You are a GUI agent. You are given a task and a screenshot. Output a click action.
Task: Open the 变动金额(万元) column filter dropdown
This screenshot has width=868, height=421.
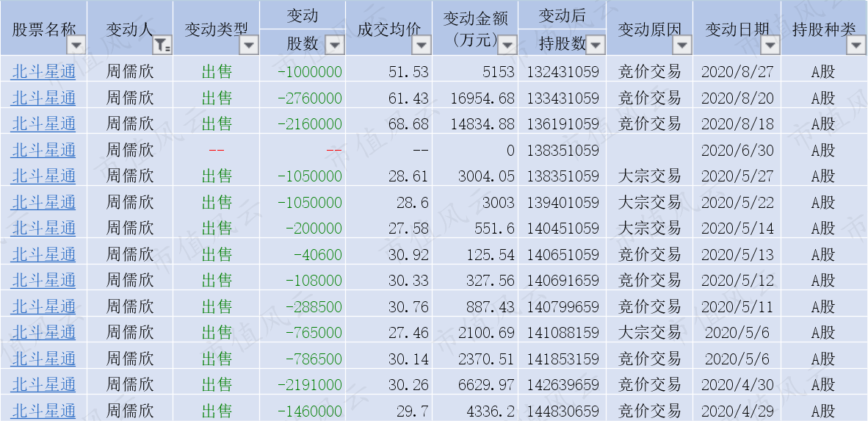[x=507, y=46]
